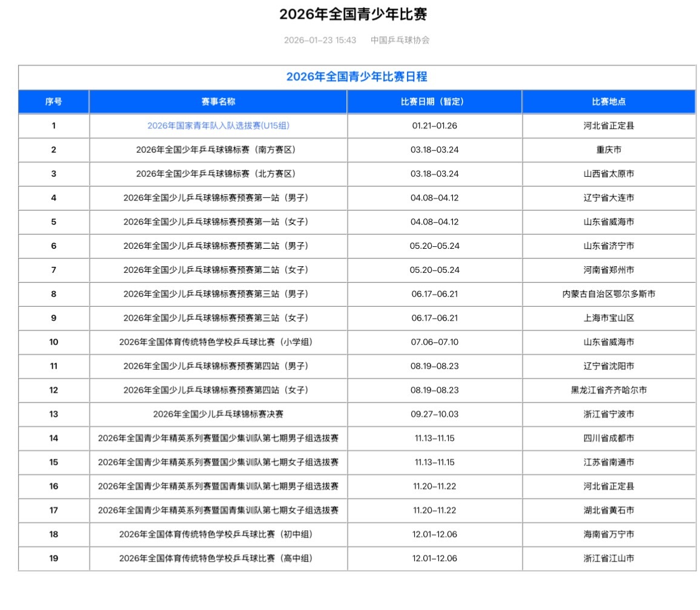
Task: Select the venue cell 辽宁省沈阳市
Action: tap(609, 367)
